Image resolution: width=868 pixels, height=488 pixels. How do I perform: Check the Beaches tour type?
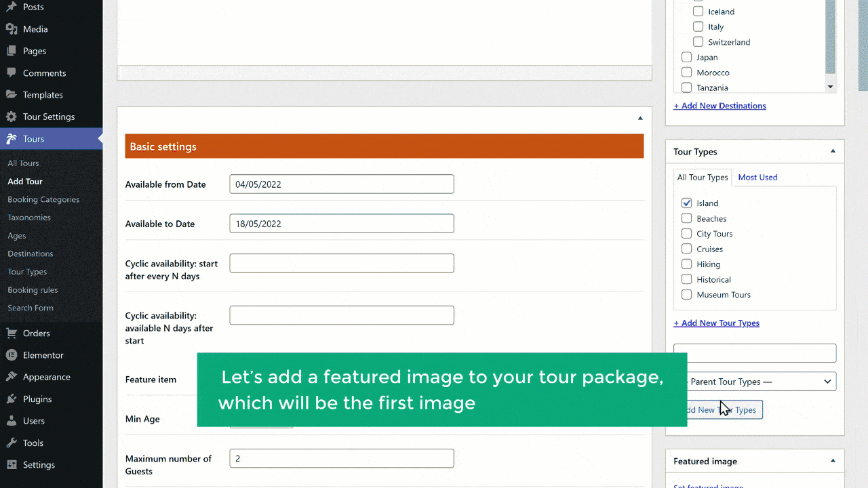(x=686, y=218)
